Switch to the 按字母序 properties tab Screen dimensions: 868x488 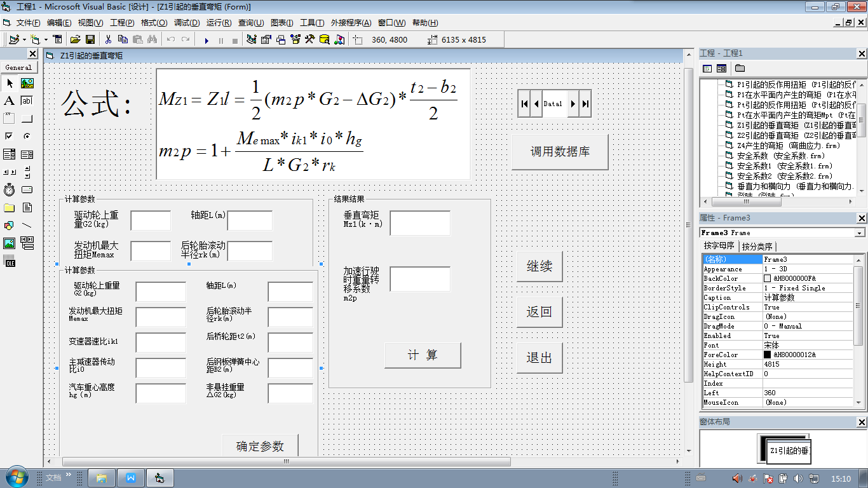click(x=719, y=246)
